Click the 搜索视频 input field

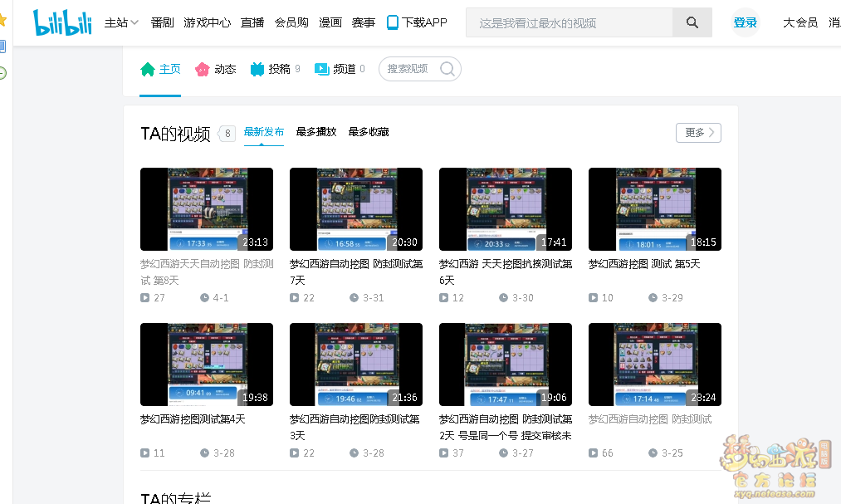pyautogui.click(x=408, y=69)
